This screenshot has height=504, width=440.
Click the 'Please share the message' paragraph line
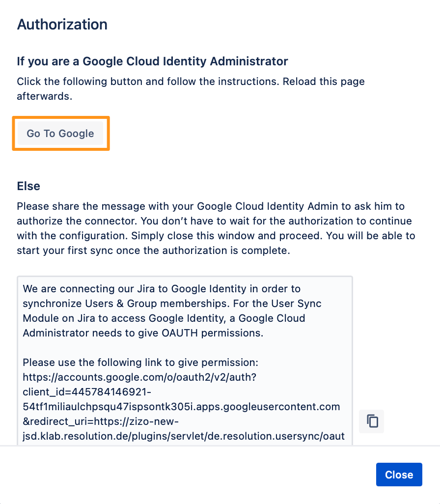click(211, 206)
